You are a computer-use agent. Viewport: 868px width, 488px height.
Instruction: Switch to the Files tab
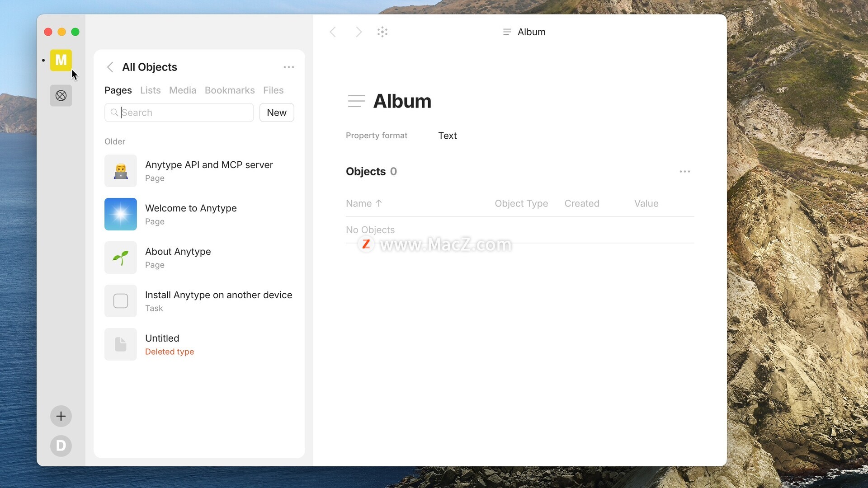(x=274, y=90)
